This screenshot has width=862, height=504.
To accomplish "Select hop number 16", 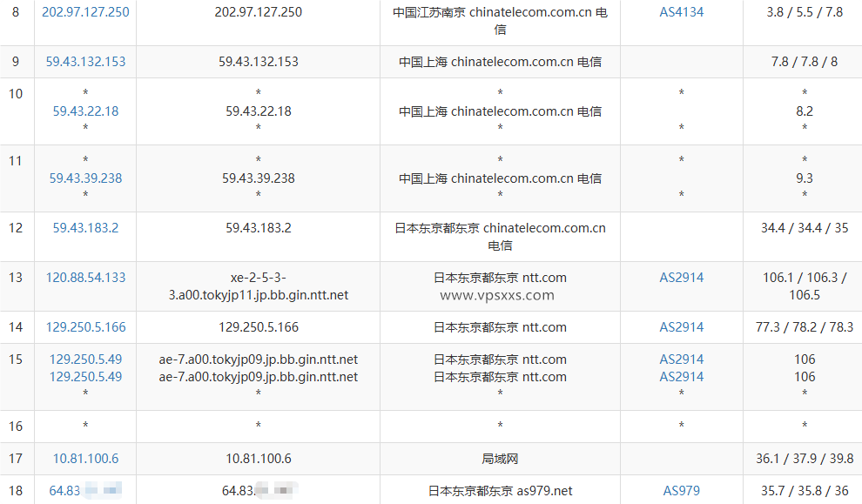I will coord(16,426).
